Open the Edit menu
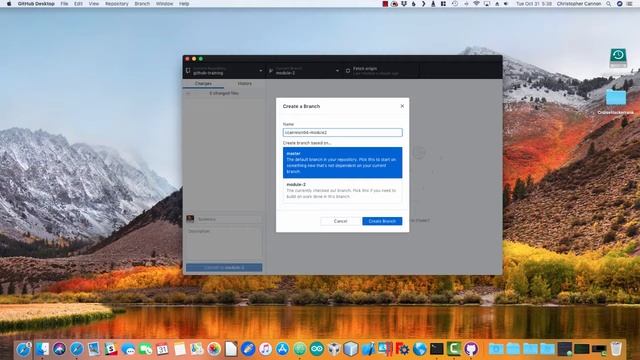Image resolution: width=640 pixels, height=360 pixels. [78, 4]
